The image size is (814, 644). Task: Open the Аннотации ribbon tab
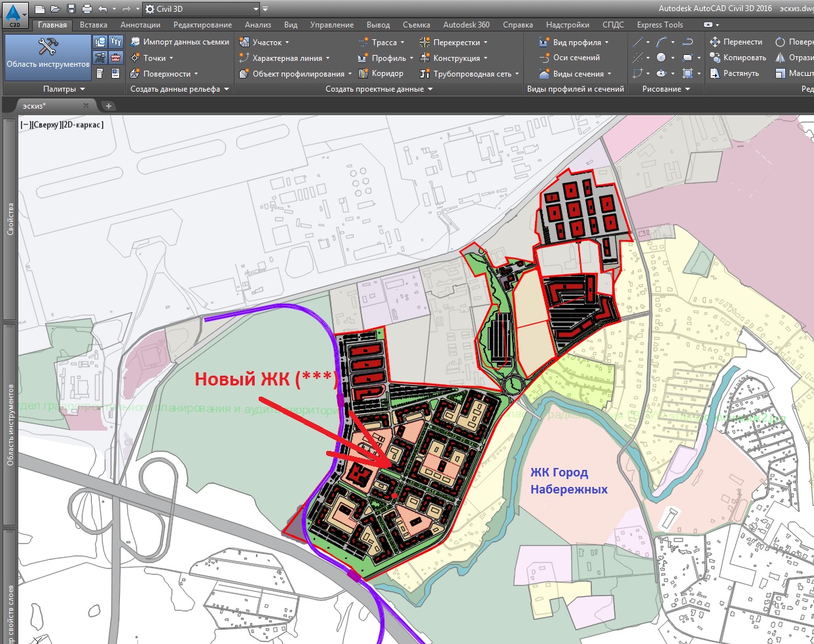(140, 25)
